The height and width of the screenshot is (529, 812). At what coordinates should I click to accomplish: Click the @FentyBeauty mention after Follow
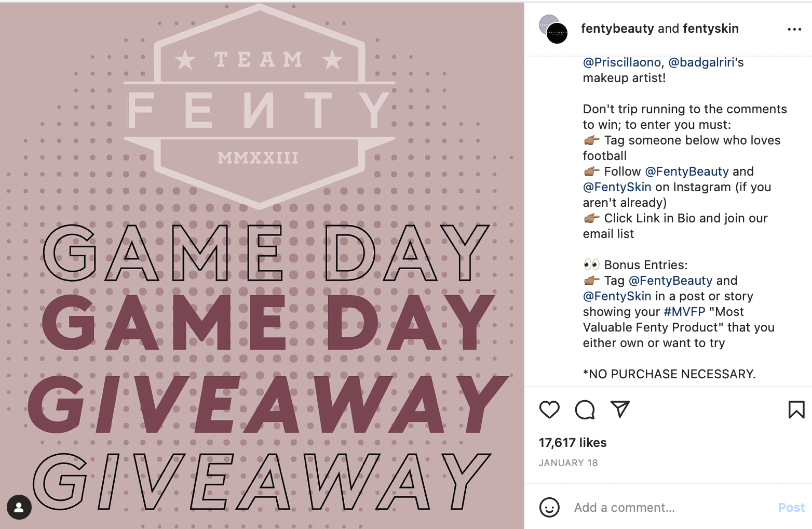coord(687,171)
